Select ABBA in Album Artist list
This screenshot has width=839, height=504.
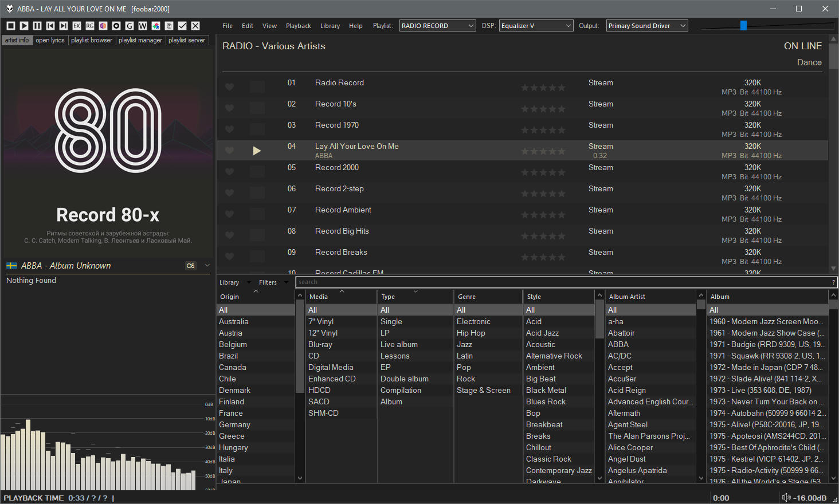pos(618,344)
